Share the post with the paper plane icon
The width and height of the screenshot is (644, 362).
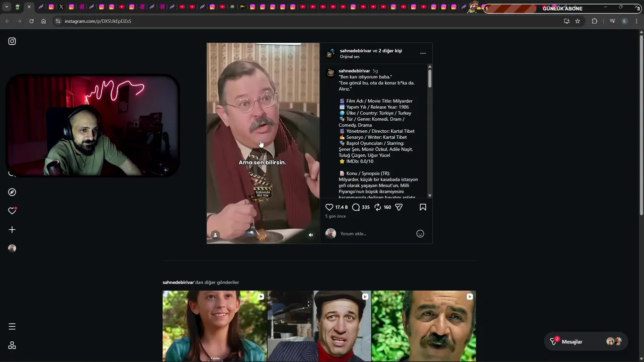click(x=399, y=207)
